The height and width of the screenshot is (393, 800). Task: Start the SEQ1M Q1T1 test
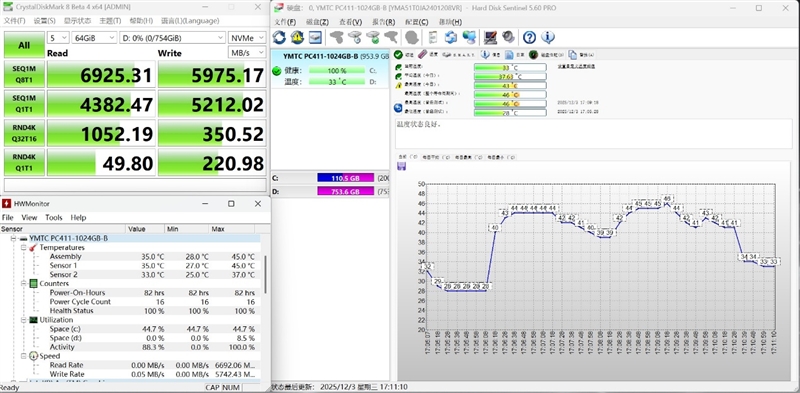point(24,104)
